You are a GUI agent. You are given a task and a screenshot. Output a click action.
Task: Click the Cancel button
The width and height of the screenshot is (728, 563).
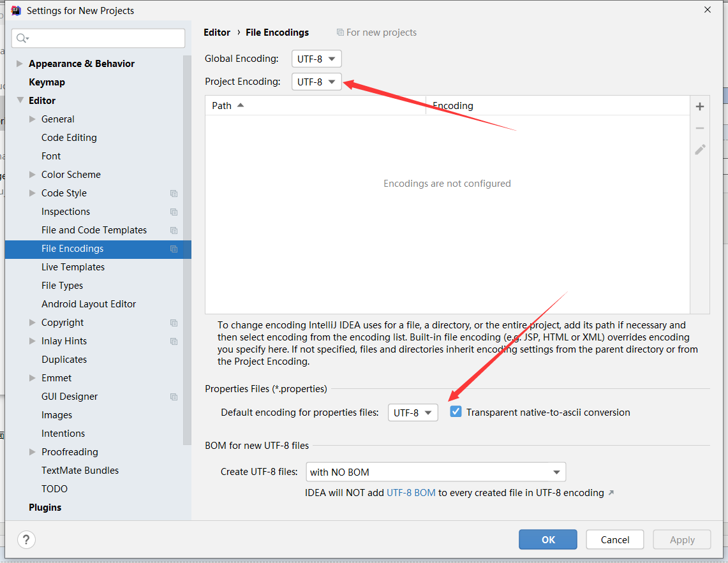click(x=614, y=539)
